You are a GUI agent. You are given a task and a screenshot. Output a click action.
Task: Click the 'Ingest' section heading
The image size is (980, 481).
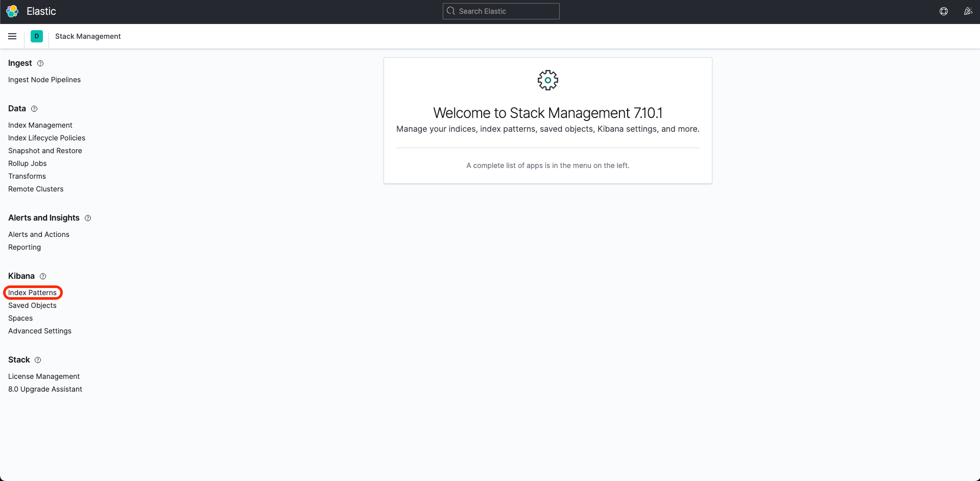[20, 63]
